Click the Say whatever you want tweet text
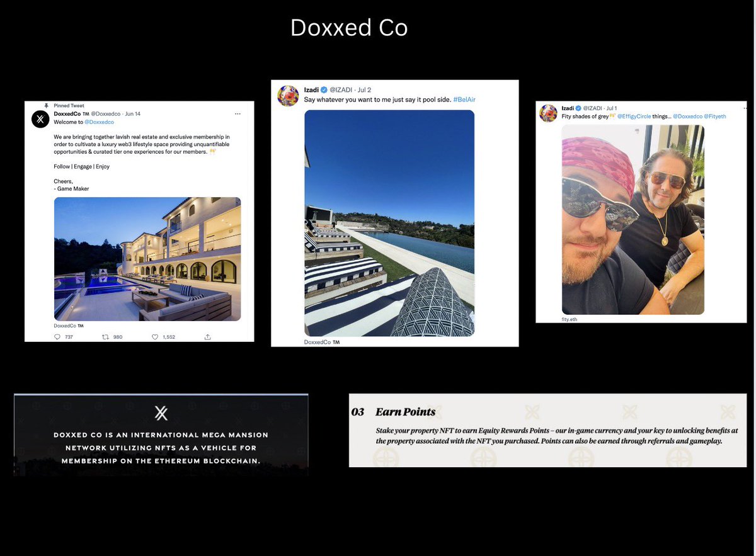The image size is (756, 556). 377,100
